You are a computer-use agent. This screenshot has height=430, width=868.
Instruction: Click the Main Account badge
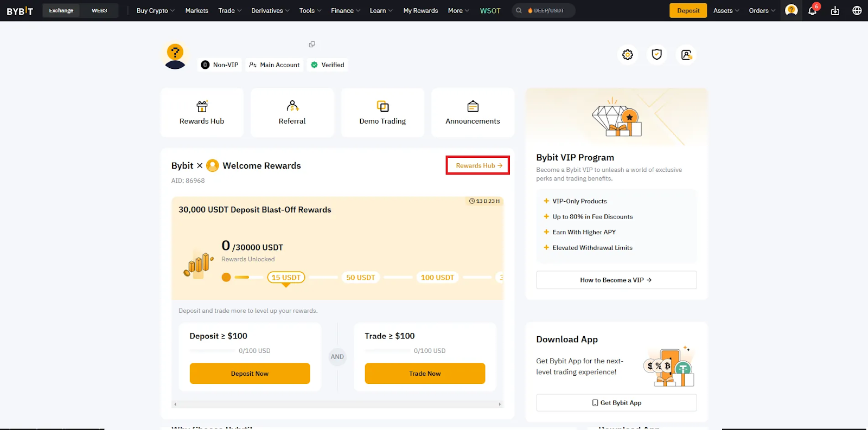pyautogui.click(x=275, y=65)
